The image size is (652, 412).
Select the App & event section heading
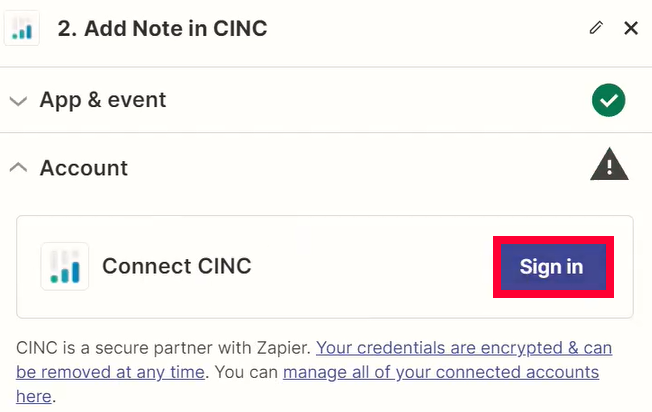[x=103, y=100]
